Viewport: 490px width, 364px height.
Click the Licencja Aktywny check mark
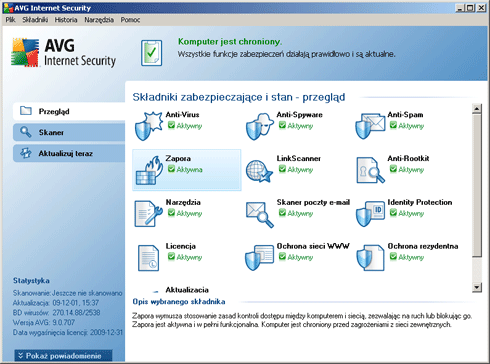point(171,257)
